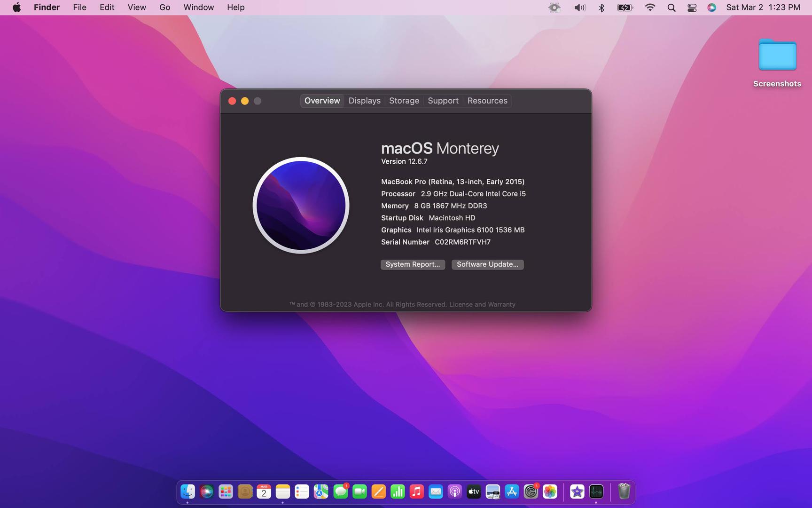Click the macOS Monterey logo image
Image resolution: width=812 pixels, height=508 pixels.
click(301, 206)
